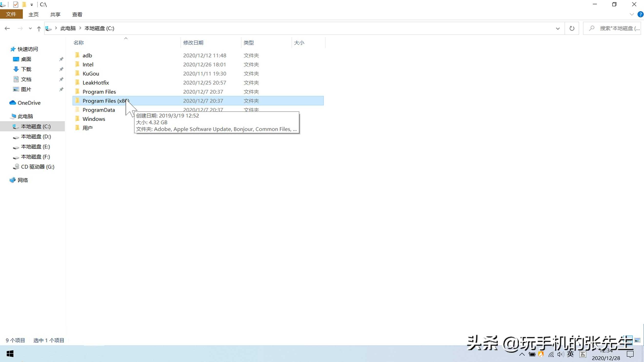The width and height of the screenshot is (644, 362).
Task: Open the 主页 ribbon tab
Action: 34,14
